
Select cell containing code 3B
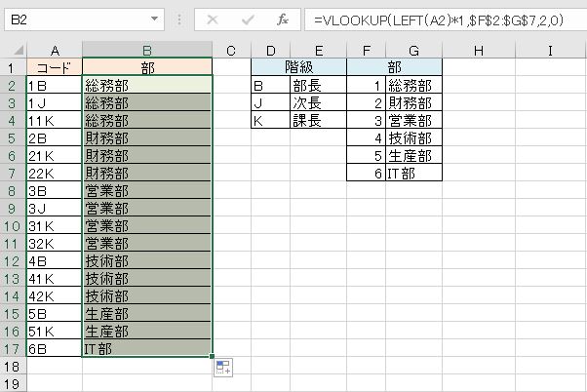pyautogui.click(x=55, y=191)
